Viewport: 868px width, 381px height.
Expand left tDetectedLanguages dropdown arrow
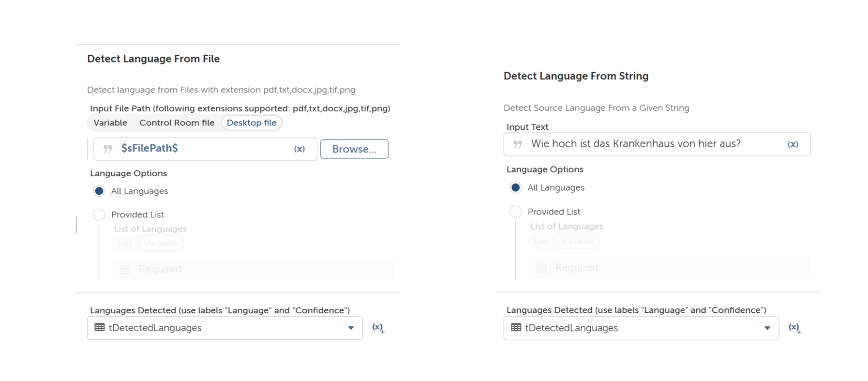point(351,328)
